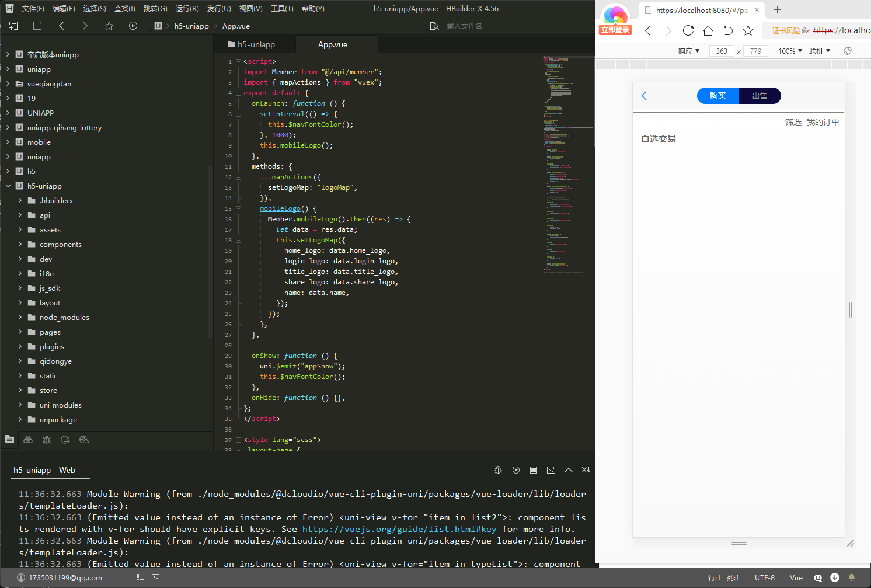This screenshot has width=871, height=588.
Task: Select the h5-uniapp - Web console tab
Action: click(x=44, y=470)
